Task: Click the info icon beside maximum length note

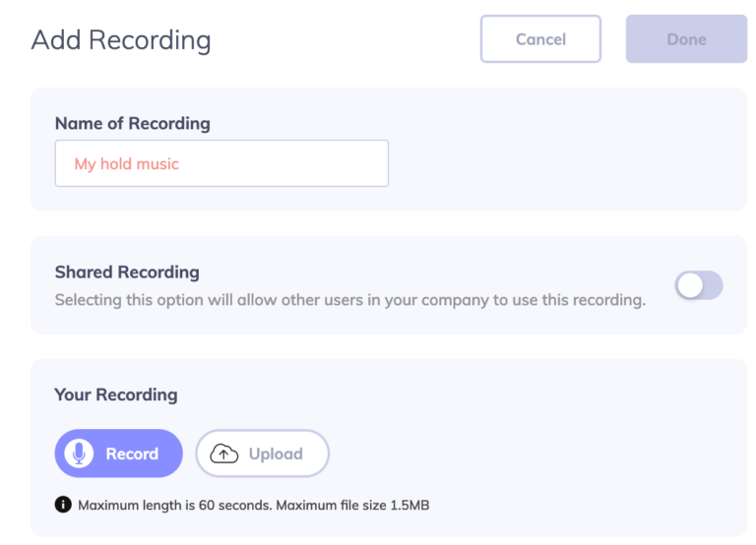Action: click(x=63, y=505)
